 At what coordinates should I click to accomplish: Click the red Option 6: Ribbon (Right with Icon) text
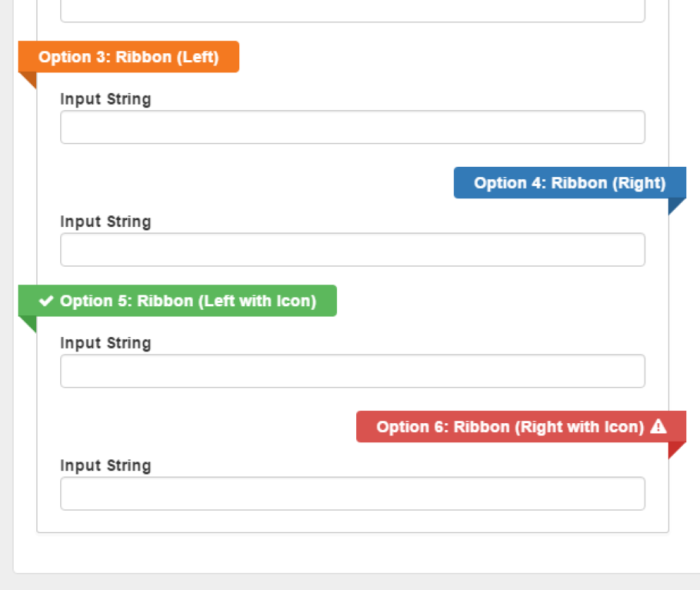510,427
